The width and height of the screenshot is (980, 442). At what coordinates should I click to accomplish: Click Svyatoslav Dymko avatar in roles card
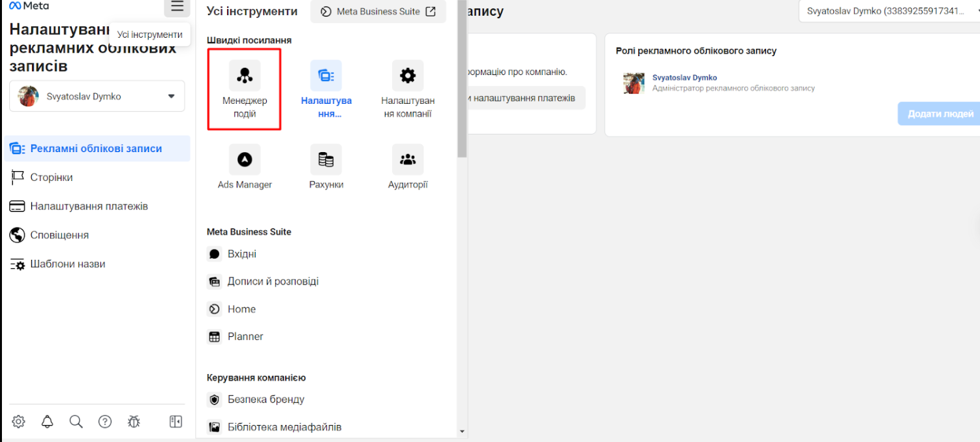(634, 83)
